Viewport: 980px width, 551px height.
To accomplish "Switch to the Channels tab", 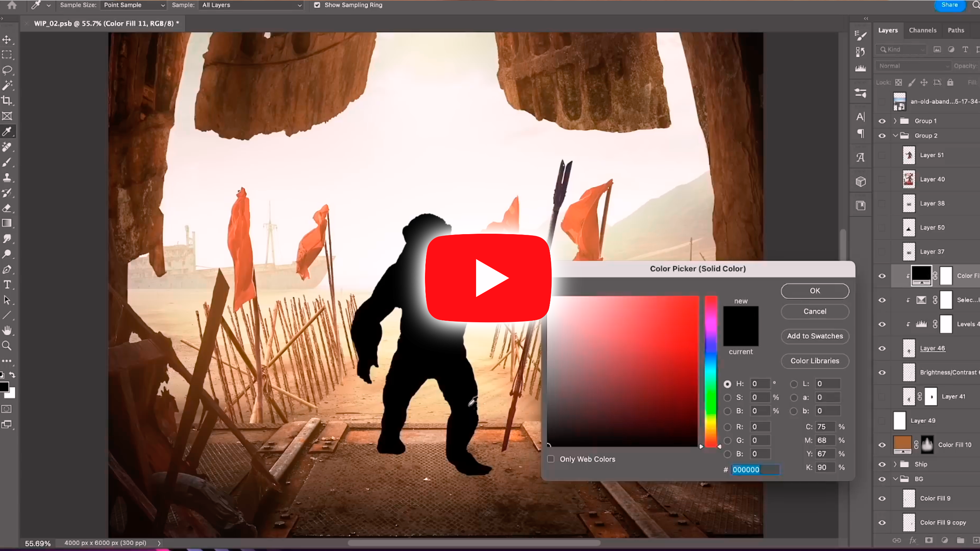I will tap(923, 30).
